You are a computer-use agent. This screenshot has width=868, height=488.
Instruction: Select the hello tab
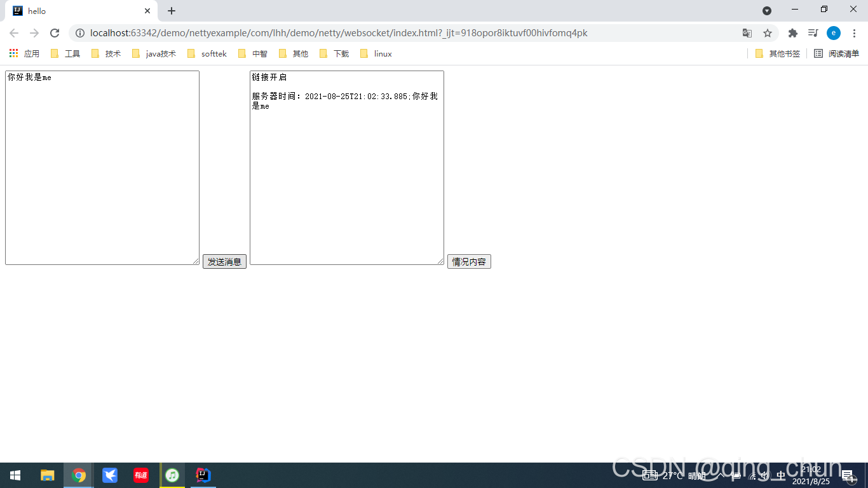pos(81,11)
